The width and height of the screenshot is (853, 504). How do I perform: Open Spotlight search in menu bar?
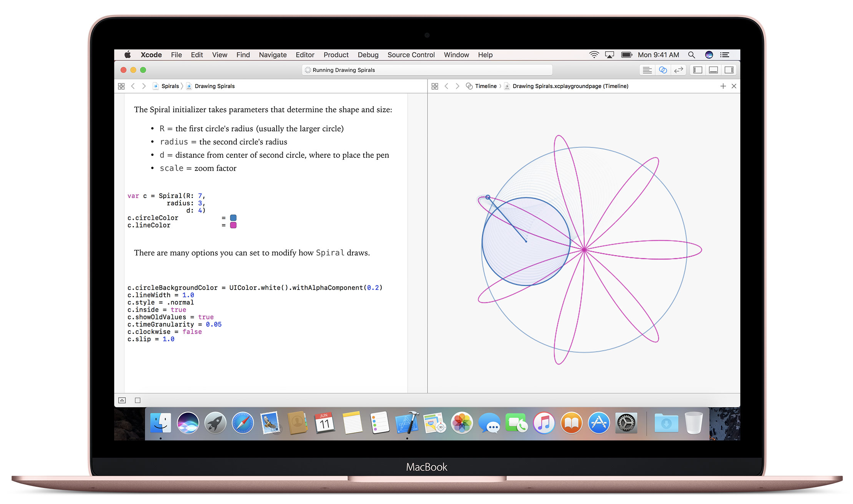pyautogui.click(x=691, y=55)
